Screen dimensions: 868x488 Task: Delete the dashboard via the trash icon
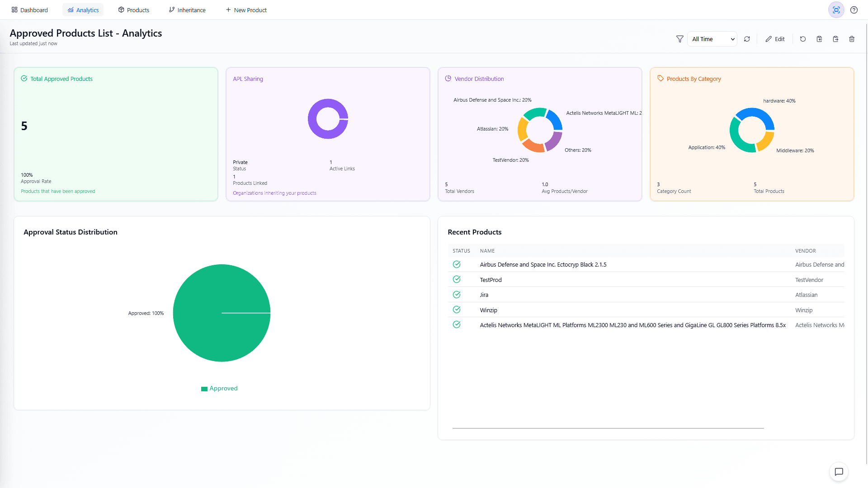[852, 39]
